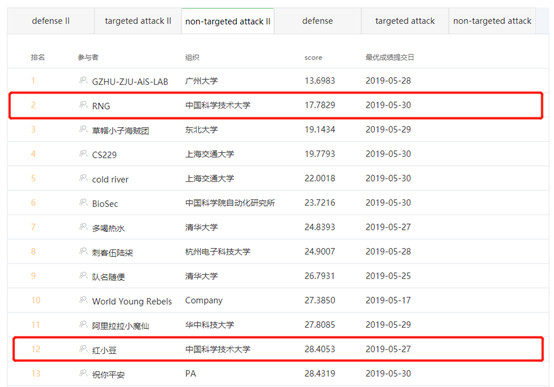Viewport: 554px width, 387px height.
Task: Switch to the defense II tab
Action: [x=51, y=21]
